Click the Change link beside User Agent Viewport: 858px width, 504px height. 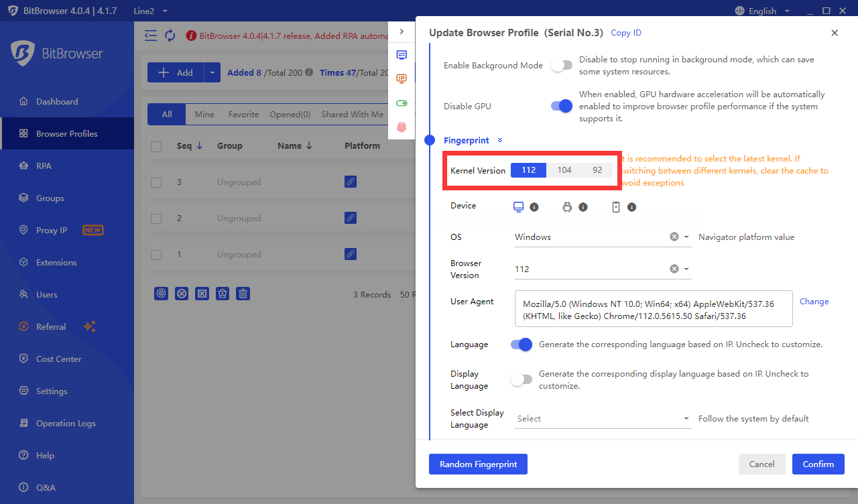814,302
